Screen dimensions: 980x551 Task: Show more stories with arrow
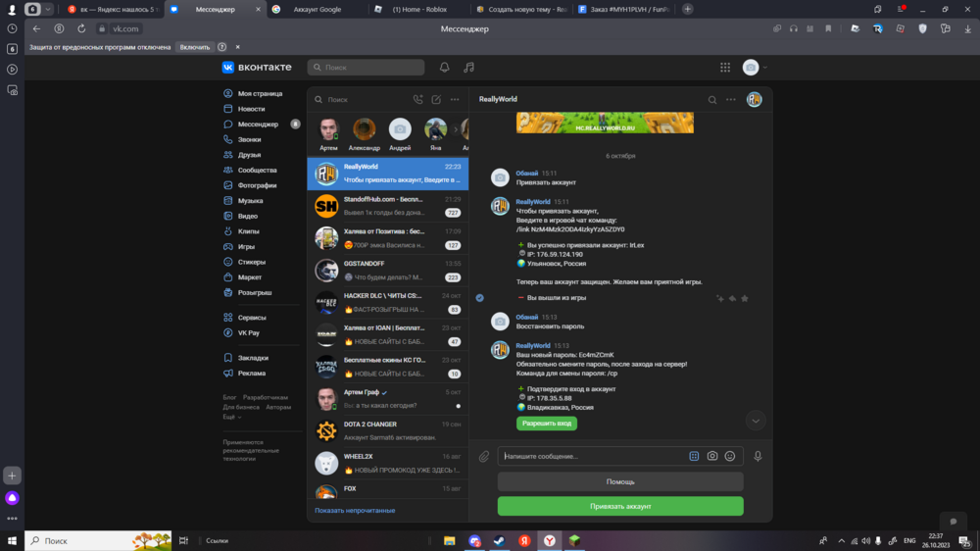[456, 129]
